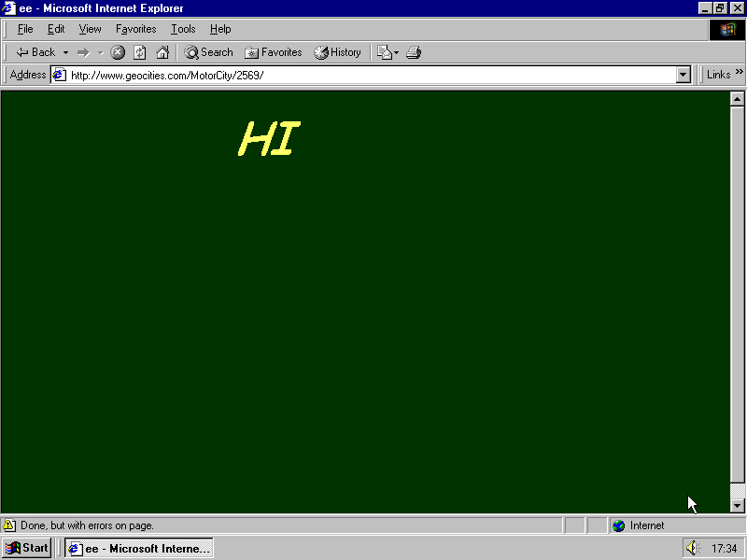Go to the Home page

pos(162,52)
